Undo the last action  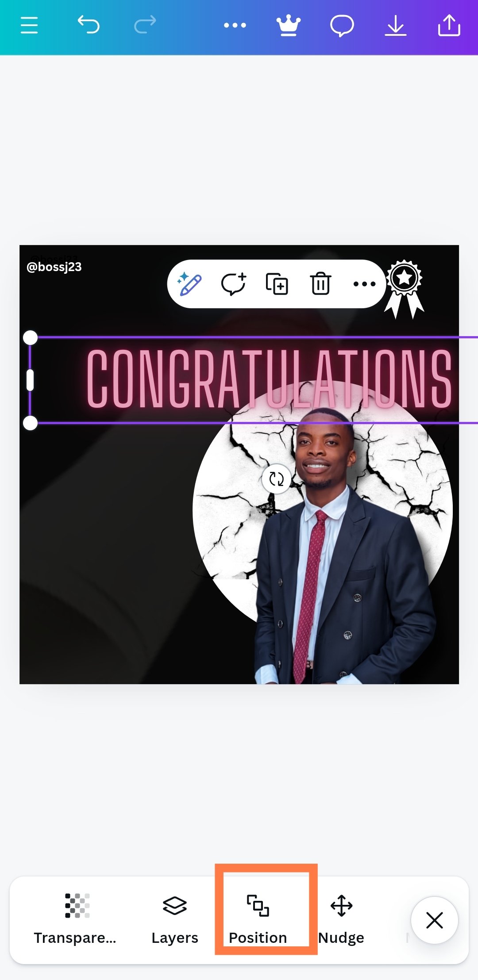point(89,24)
